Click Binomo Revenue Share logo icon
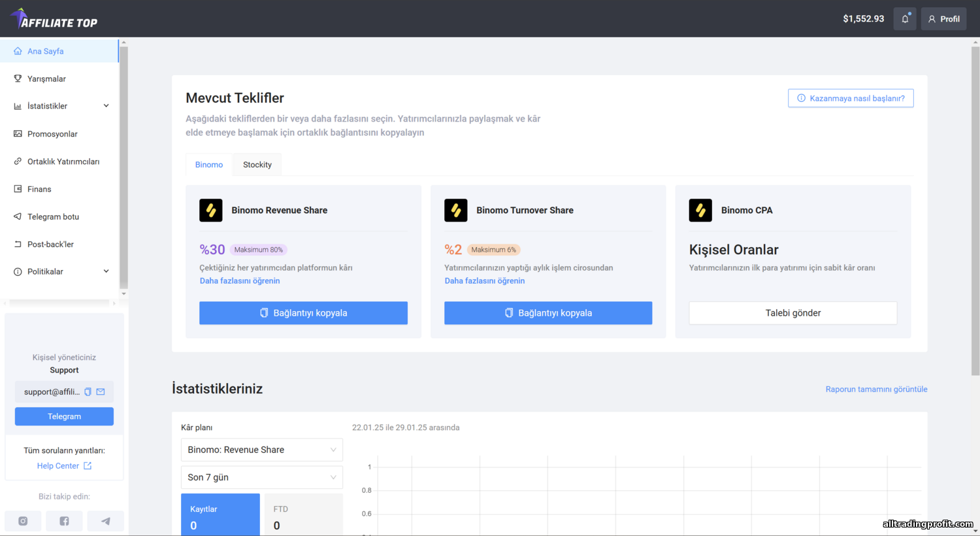This screenshot has width=980, height=536. [x=211, y=210]
